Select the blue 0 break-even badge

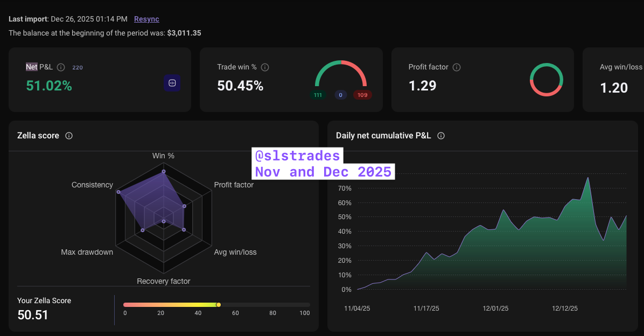(340, 95)
